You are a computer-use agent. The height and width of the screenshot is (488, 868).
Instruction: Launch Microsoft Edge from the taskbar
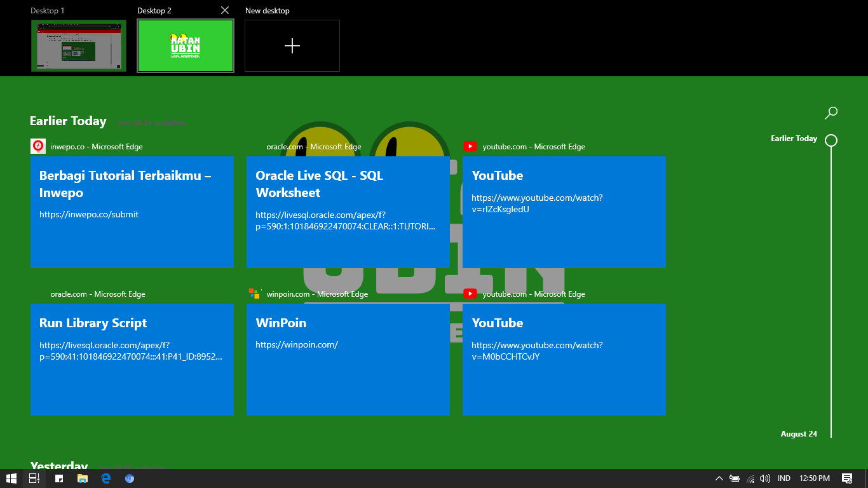coord(106,478)
